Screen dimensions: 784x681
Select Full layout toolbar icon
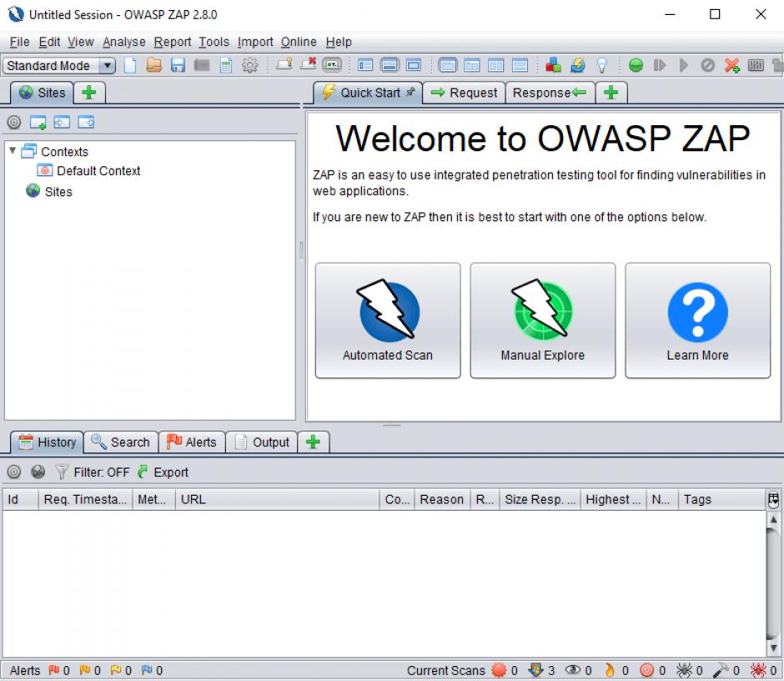414,66
